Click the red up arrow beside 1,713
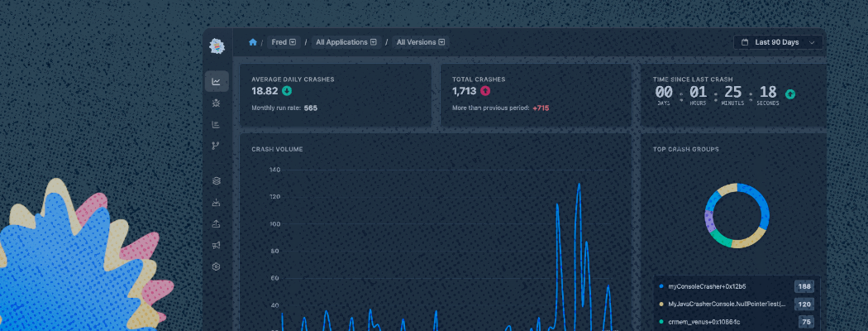This screenshot has height=331, width=868. click(485, 91)
